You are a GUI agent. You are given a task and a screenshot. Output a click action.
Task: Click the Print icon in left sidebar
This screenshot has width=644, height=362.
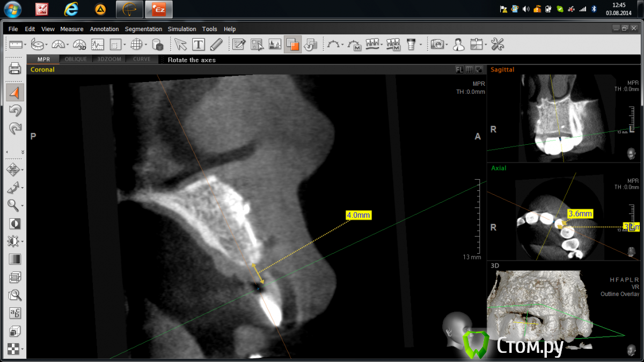[x=15, y=68]
